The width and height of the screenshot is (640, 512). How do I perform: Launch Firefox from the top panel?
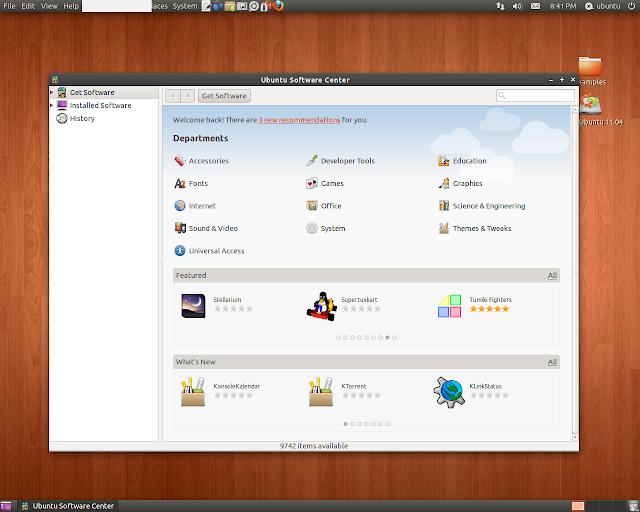click(x=278, y=6)
